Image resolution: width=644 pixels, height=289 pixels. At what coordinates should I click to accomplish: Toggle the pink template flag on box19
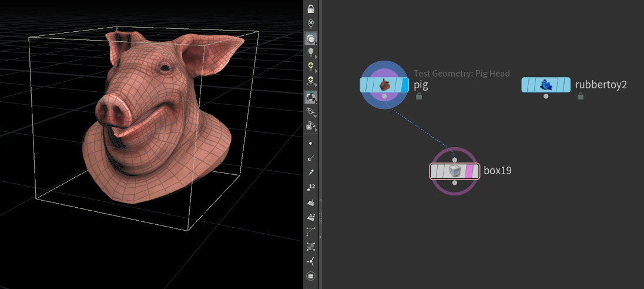[469, 171]
